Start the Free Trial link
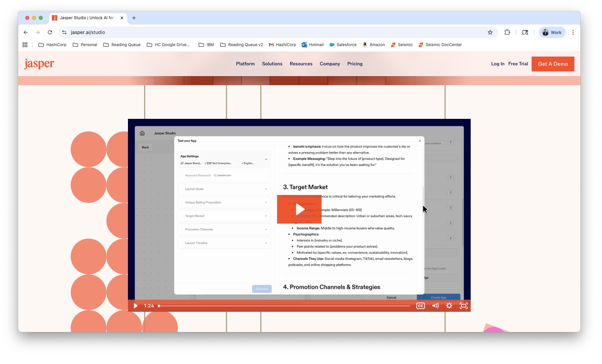602x364 pixels. (518, 64)
